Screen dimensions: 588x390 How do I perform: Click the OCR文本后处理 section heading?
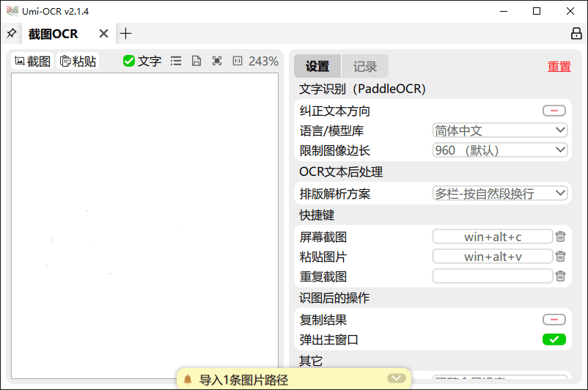(x=341, y=172)
